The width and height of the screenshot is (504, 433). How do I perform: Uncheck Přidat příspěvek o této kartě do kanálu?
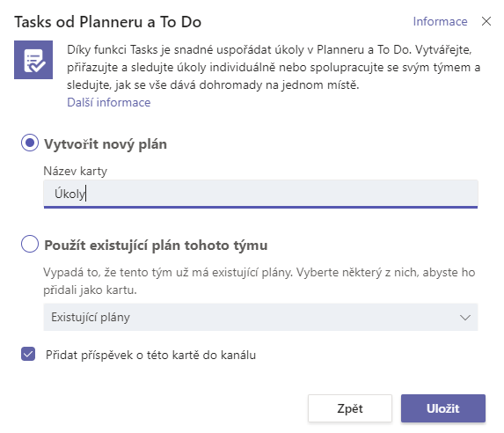[28, 354]
